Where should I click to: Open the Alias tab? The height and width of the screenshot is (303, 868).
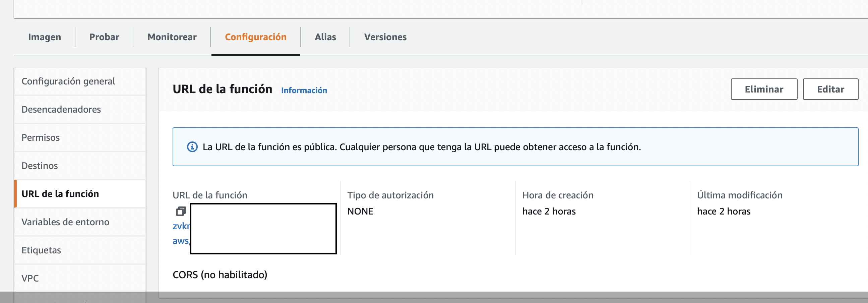325,37
